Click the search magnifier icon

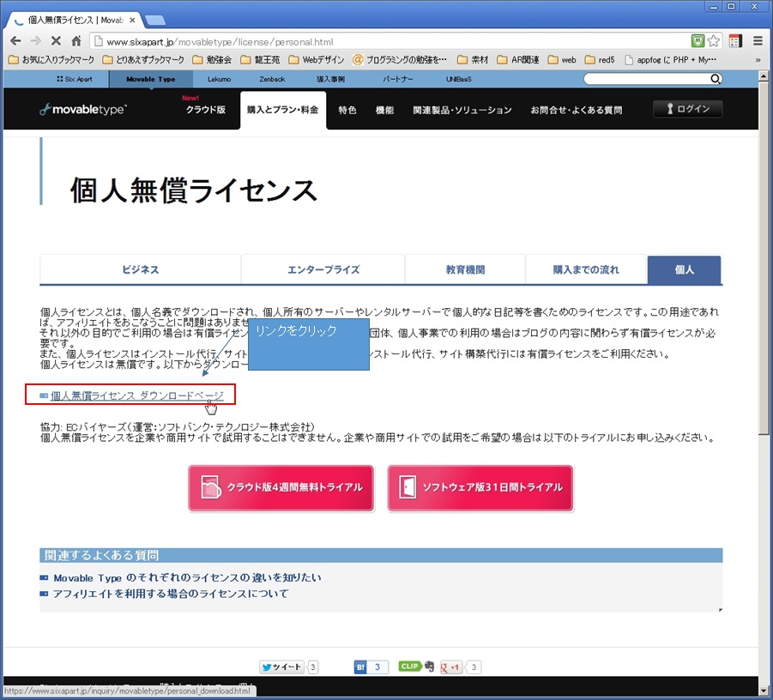716,79
